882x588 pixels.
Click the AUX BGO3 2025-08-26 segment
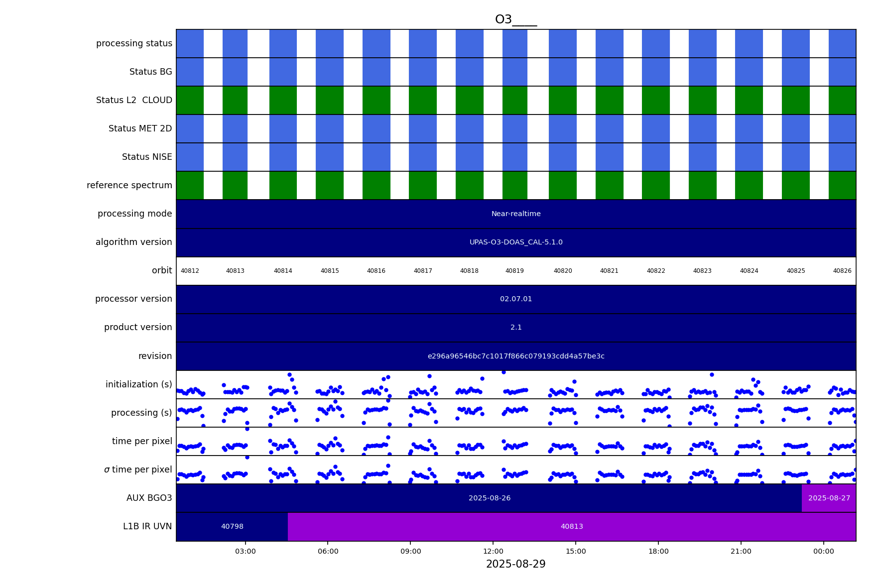click(x=489, y=498)
